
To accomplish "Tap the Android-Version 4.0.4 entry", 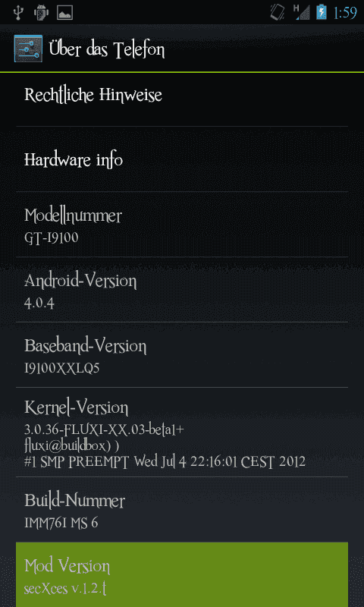I will pyautogui.click(x=182, y=290).
